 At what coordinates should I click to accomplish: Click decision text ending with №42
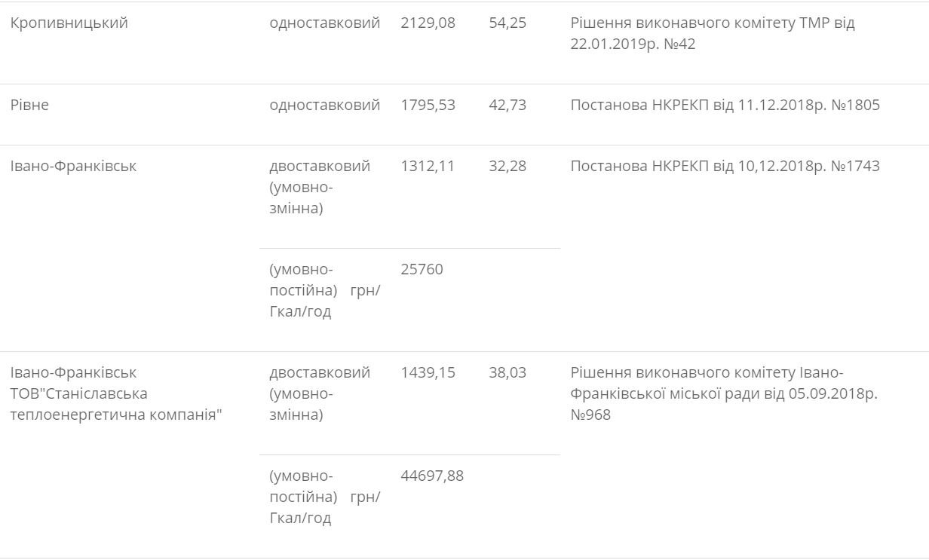pyautogui.click(x=712, y=34)
